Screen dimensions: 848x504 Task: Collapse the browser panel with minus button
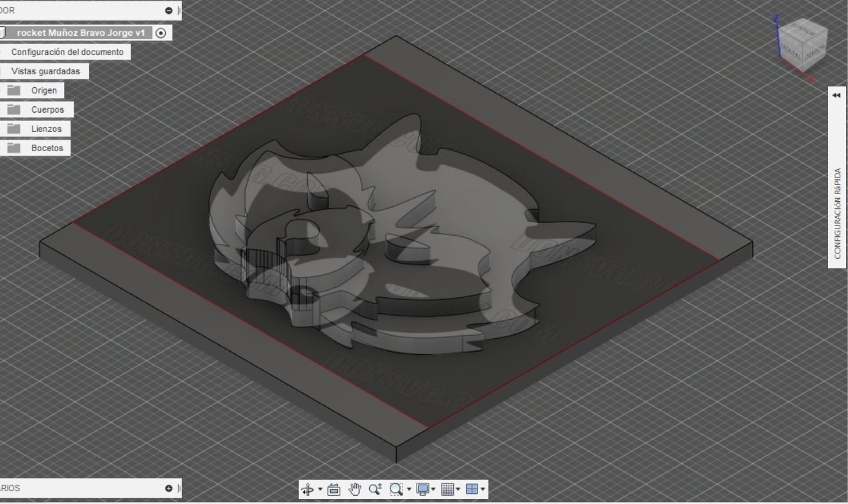tap(169, 10)
